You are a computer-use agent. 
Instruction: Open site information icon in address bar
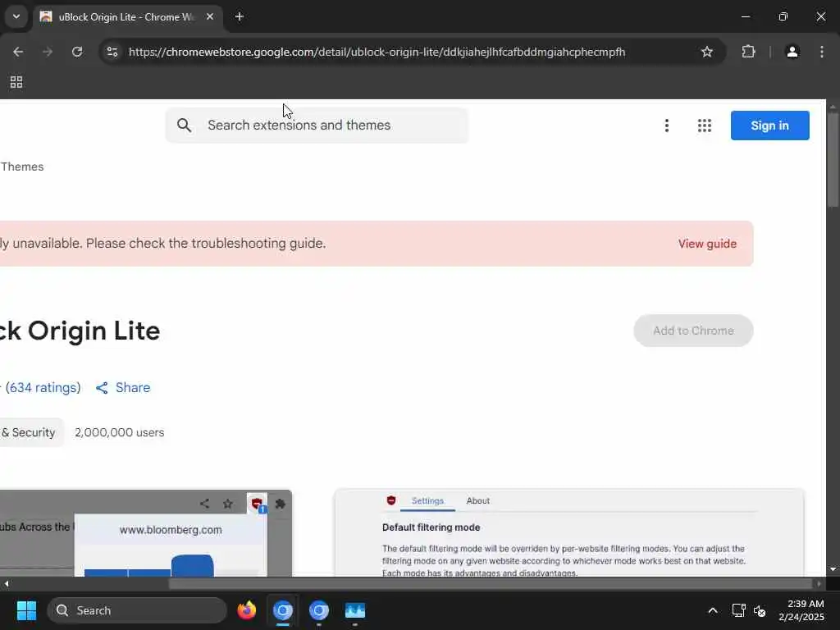(112, 52)
